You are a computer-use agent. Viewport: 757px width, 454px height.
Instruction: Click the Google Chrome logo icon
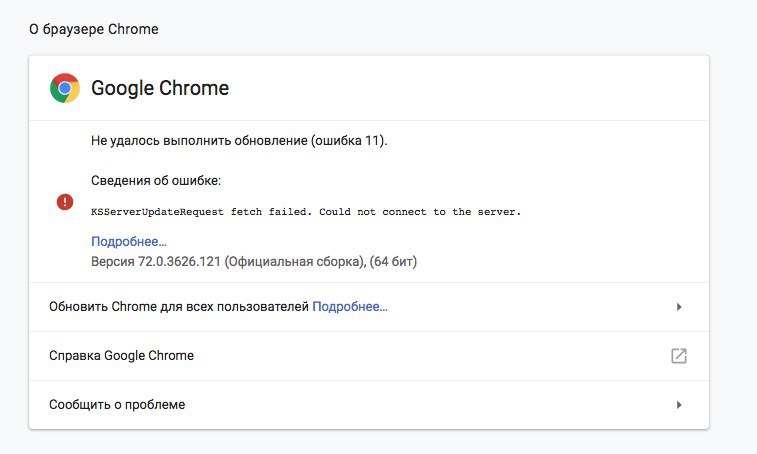65,88
